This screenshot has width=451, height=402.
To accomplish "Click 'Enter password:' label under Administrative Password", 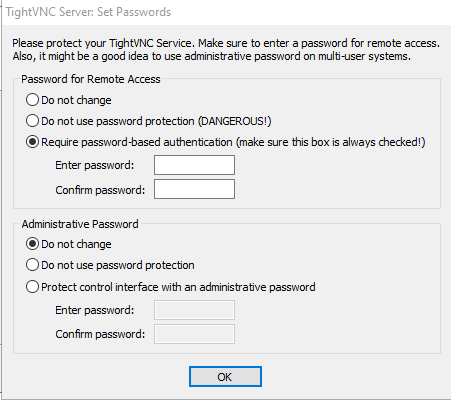I will [x=95, y=310].
